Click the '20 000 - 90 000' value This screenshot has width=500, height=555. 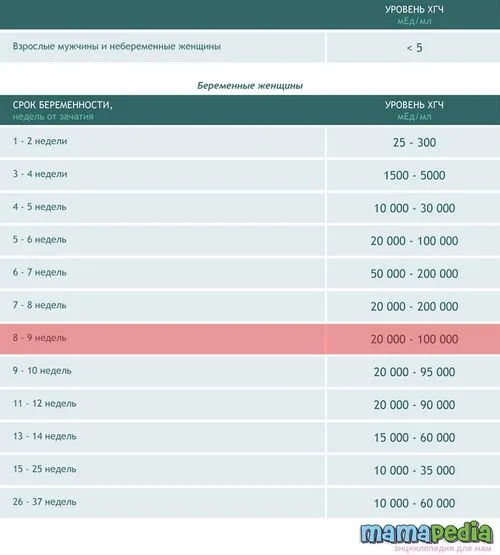(x=414, y=405)
